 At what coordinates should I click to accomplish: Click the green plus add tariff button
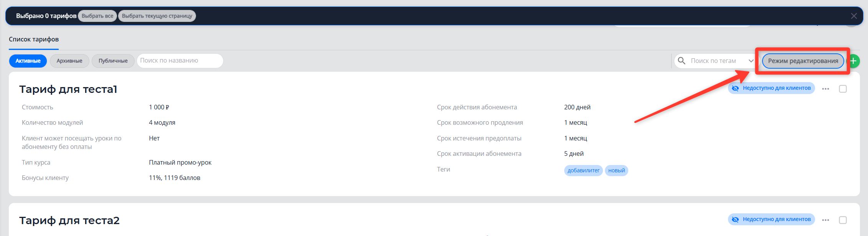[x=853, y=61]
